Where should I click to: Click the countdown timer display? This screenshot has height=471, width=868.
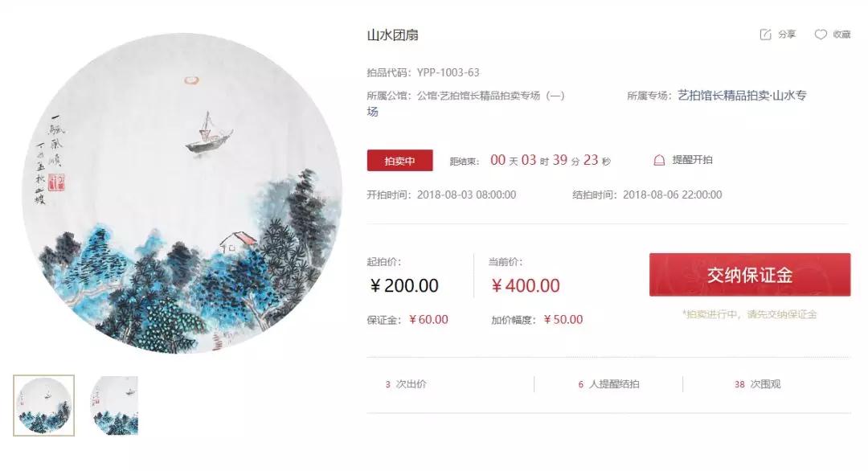(551, 161)
